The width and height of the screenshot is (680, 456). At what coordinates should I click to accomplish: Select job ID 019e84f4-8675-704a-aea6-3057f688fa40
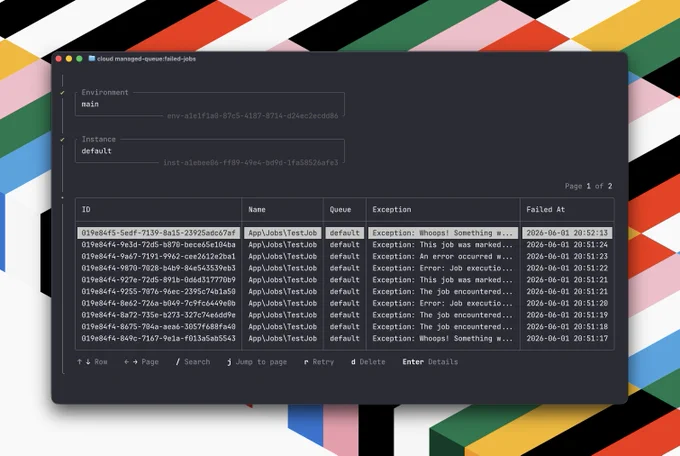pyautogui.click(x=158, y=327)
